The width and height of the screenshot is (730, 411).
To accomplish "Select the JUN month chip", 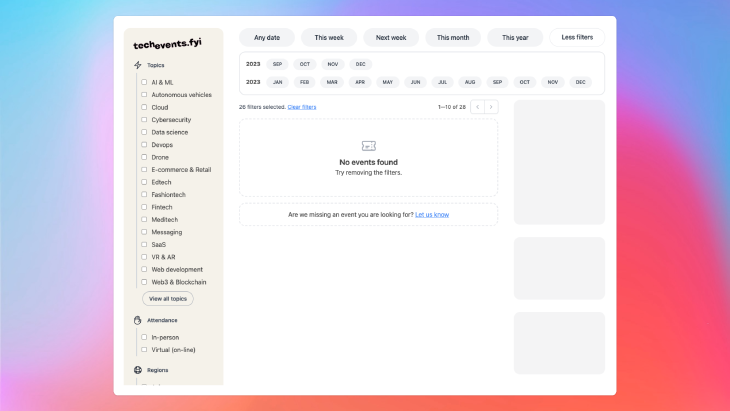I will [415, 82].
